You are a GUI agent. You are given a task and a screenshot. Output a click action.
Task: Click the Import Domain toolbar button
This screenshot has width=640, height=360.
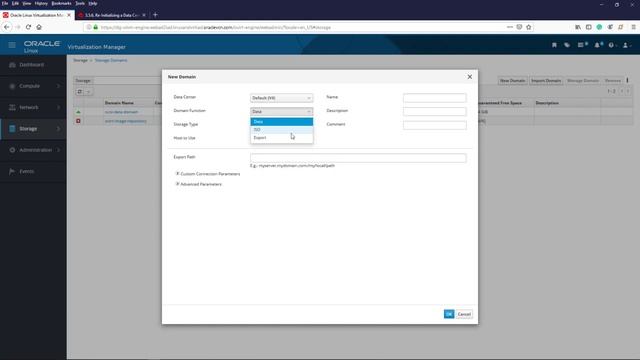[546, 81]
